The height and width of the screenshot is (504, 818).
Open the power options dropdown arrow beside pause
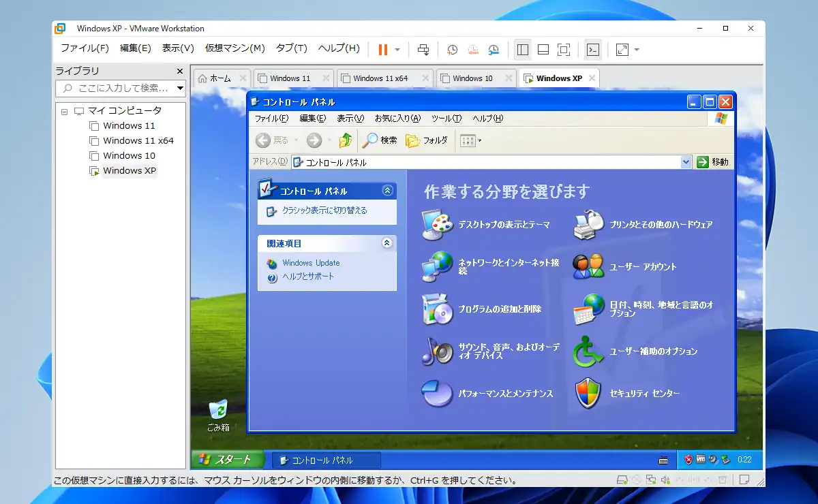click(x=397, y=50)
